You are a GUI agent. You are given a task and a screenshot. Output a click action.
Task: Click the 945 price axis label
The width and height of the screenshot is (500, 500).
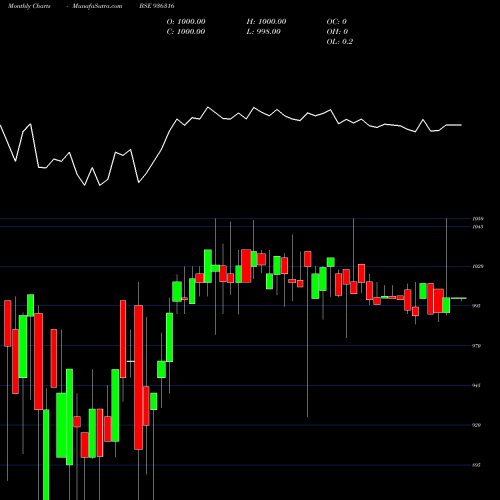tap(477, 386)
